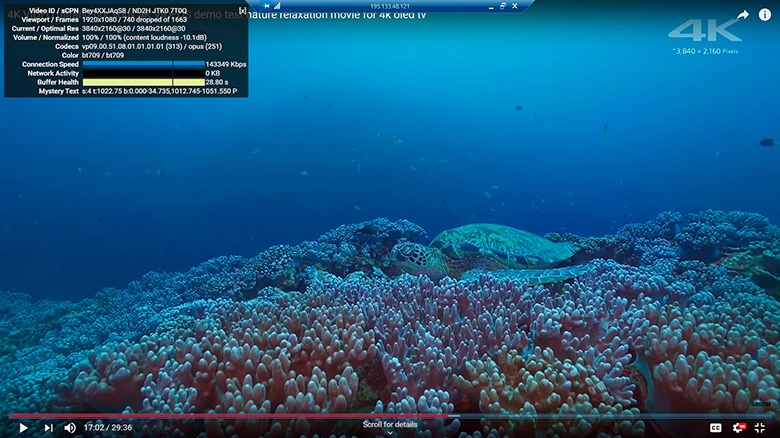Click the dropped frames value '740 dropped of 1663'

pyautogui.click(x=154, y=19)
